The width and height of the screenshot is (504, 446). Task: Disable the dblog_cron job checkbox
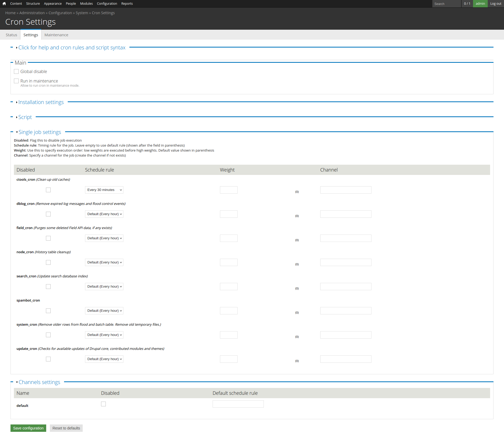48,214
